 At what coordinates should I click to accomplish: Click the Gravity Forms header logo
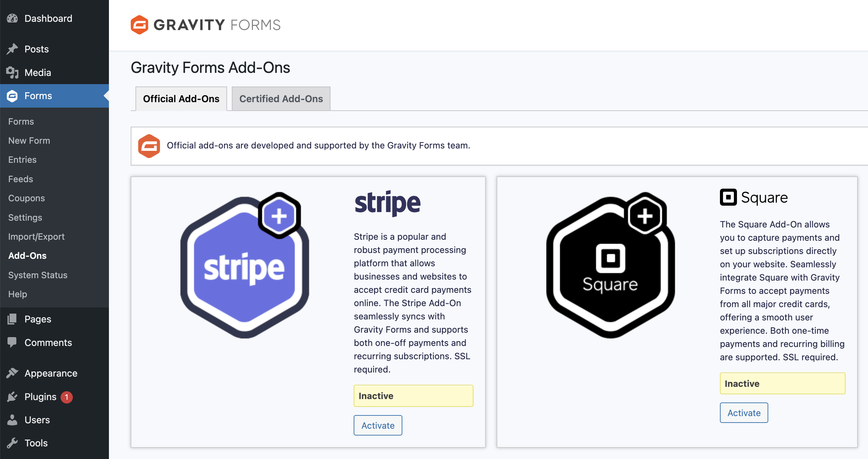click(x=206, y=25)
